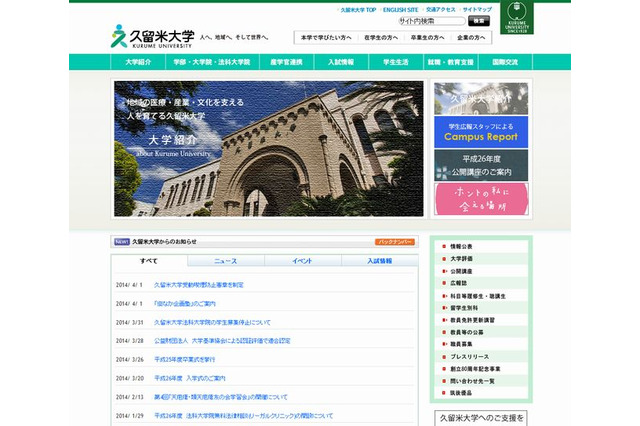Switch to the すべて news tab
Screen dimensions: 640x426
(149, 261)
